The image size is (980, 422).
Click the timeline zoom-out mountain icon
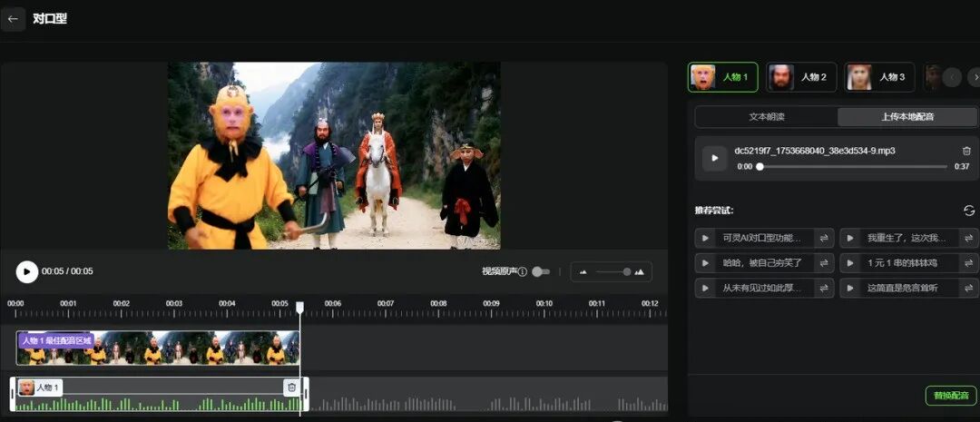[x=583, y=272]
